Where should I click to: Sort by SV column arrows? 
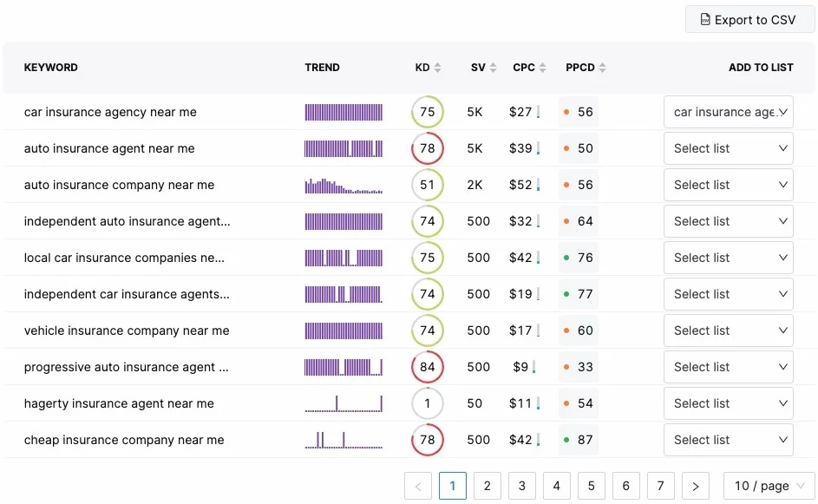(x=493, y=68)
